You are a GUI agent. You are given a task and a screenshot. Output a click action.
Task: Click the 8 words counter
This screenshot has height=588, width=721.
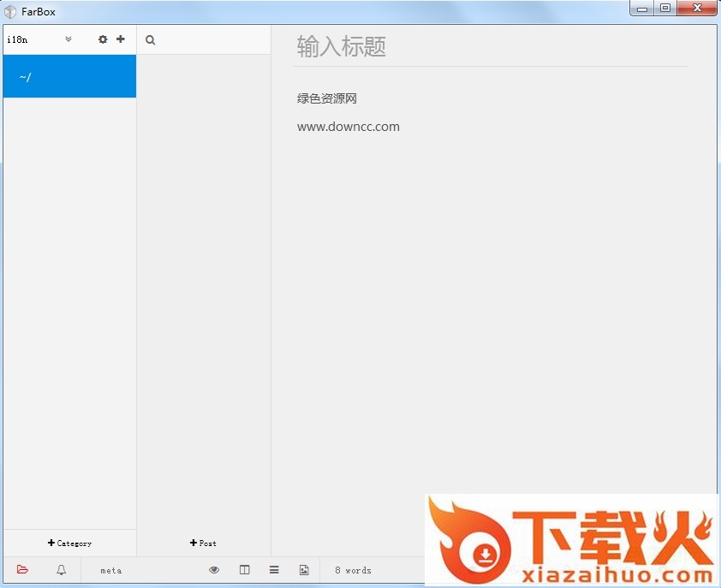coord(353,570)
